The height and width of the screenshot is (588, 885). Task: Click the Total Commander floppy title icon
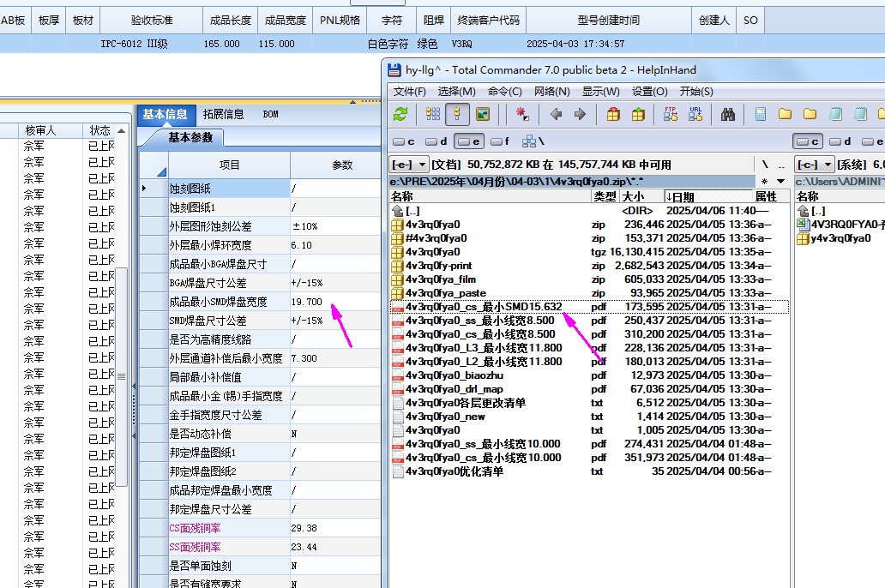(394, 70)
